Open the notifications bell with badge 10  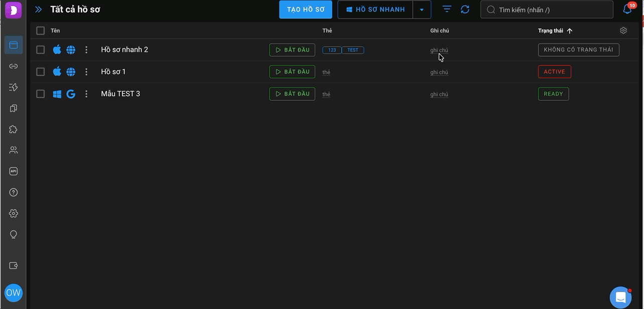tap(627, 9)
